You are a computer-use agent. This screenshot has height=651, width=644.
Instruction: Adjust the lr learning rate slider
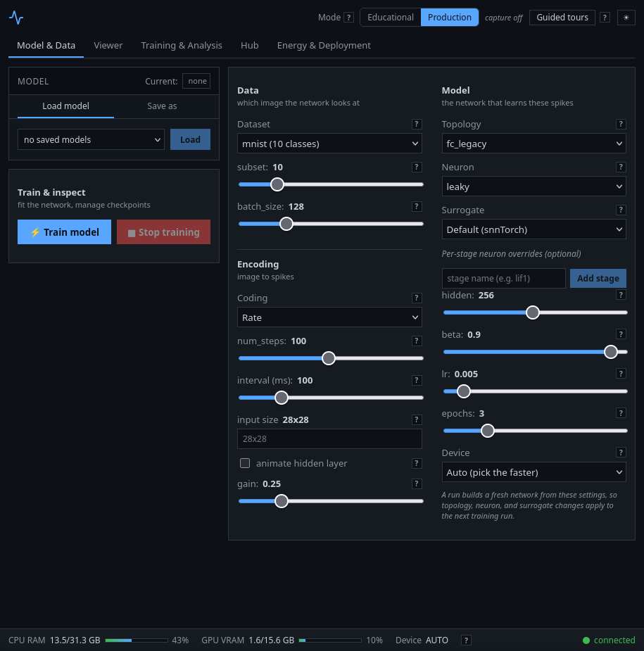coord(535,391)
